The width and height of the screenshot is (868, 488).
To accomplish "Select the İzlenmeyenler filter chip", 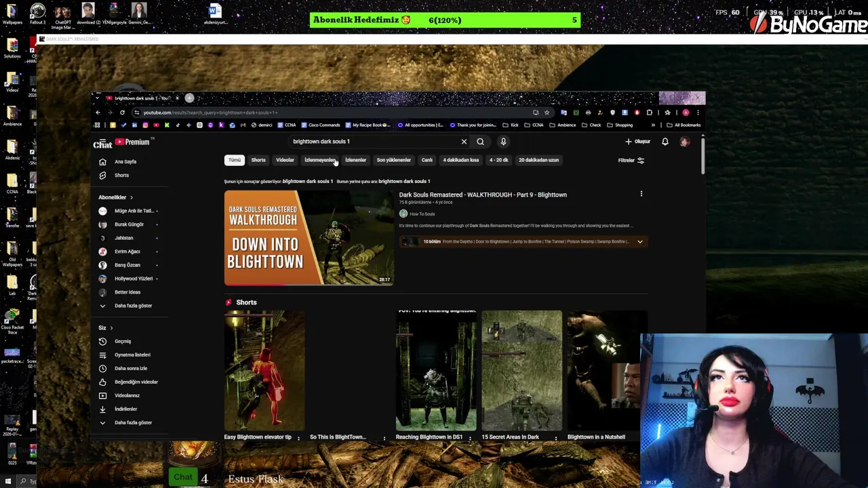I will coord(319,161).
